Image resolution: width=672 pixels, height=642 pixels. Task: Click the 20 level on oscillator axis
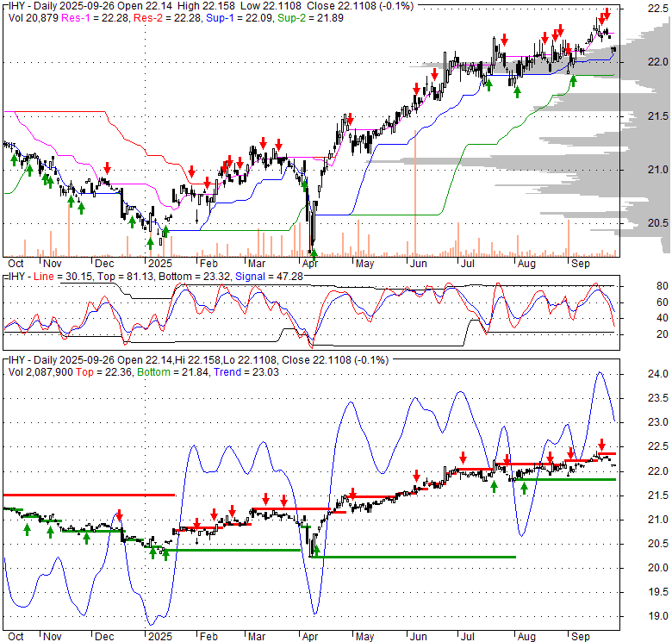(x=663, y=334)
